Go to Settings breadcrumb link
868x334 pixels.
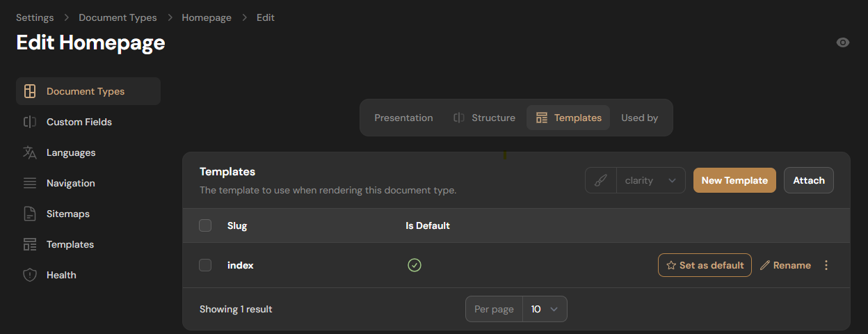coord(35,17)
